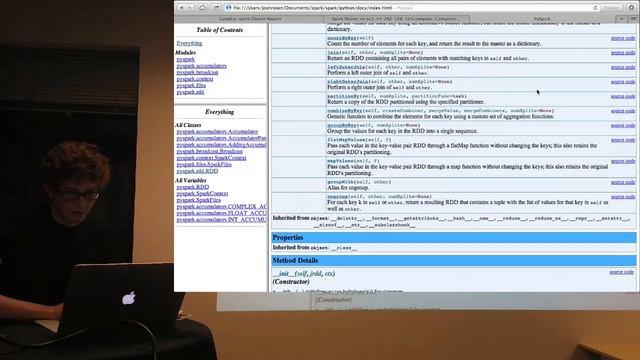
Task: Click the groupByKey method link
Action: 342,125
